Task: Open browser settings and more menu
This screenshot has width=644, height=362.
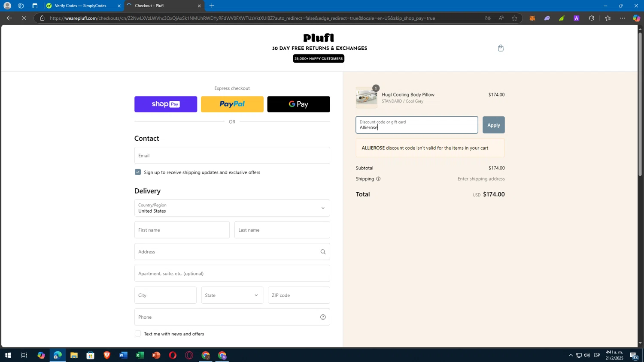Action: pyautogui.click(x=623, y=18)
